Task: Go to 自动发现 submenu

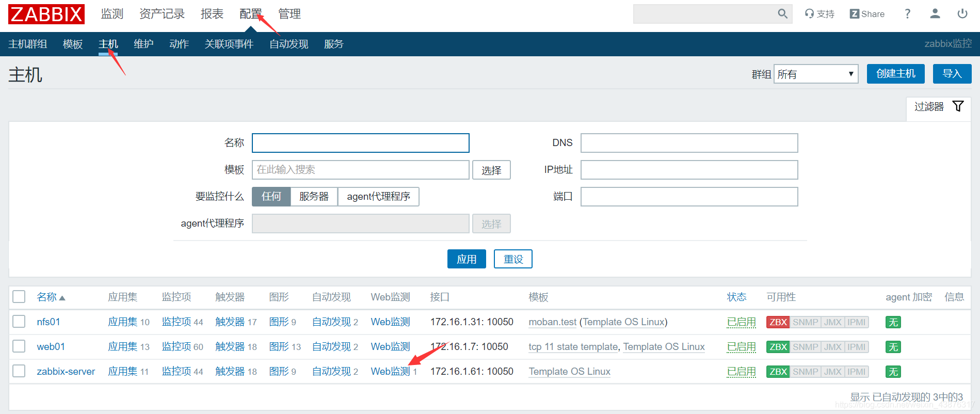Action: point(289,44)
